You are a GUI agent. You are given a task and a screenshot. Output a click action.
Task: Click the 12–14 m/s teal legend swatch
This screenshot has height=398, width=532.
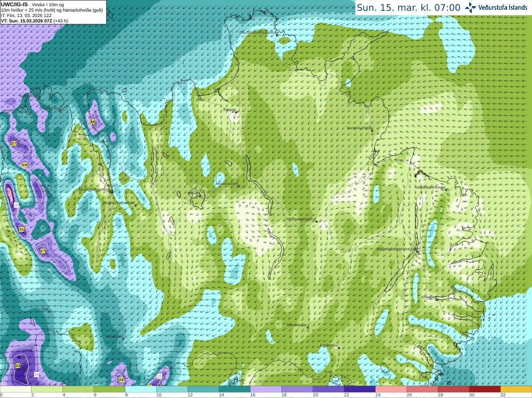(x=203, y=389)
